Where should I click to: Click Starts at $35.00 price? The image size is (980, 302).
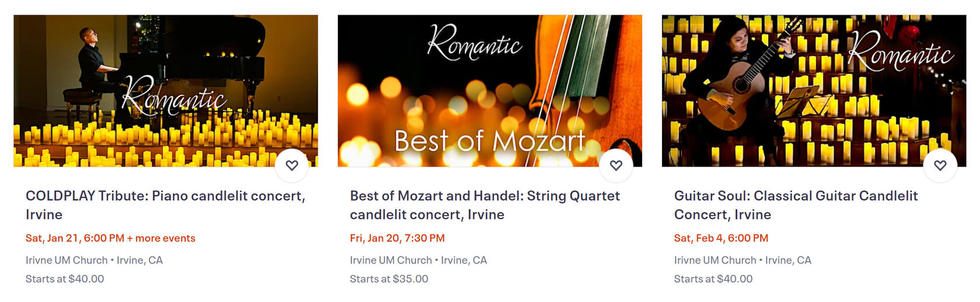[389, 279]
